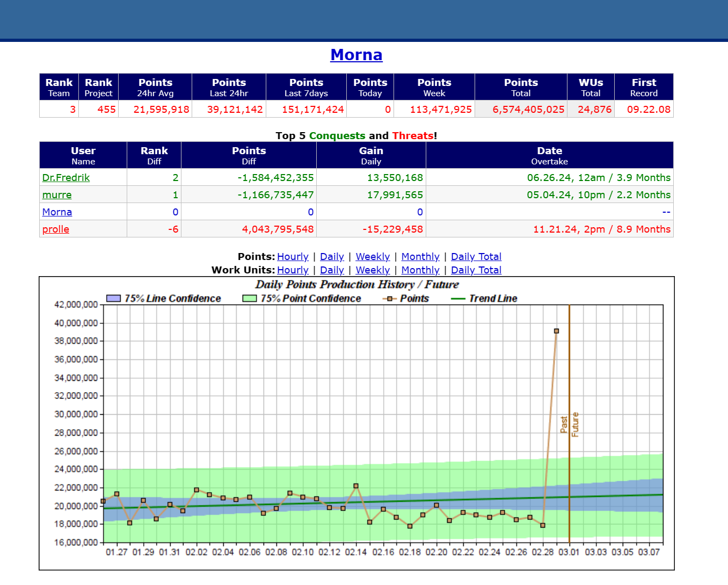Open Work Units Daily chart

[x=332, y=270]
